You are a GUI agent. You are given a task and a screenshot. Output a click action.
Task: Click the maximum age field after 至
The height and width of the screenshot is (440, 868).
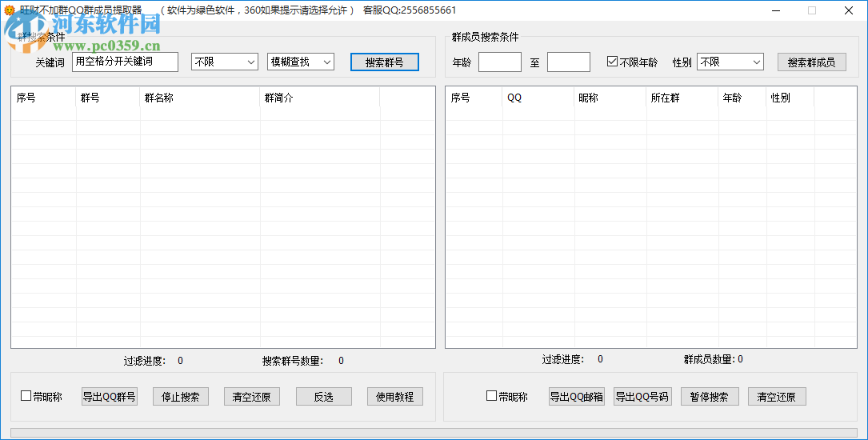(x=569, y=62)
